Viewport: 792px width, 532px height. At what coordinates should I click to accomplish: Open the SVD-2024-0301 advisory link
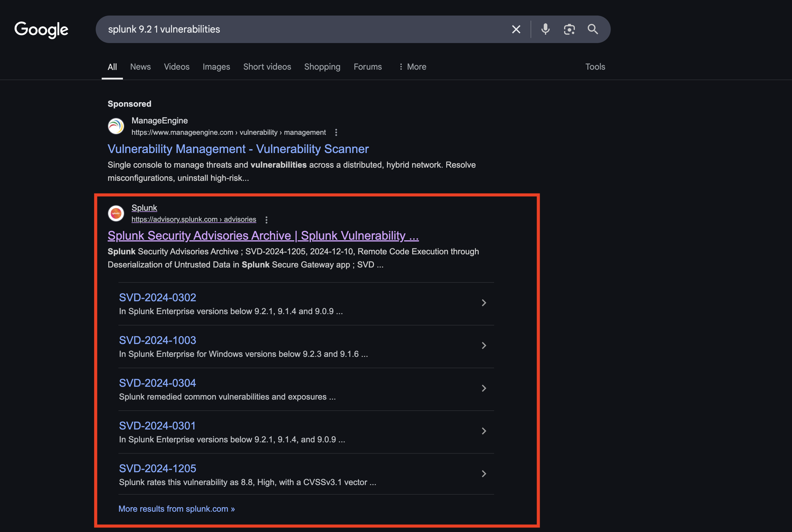pos(158,426)
